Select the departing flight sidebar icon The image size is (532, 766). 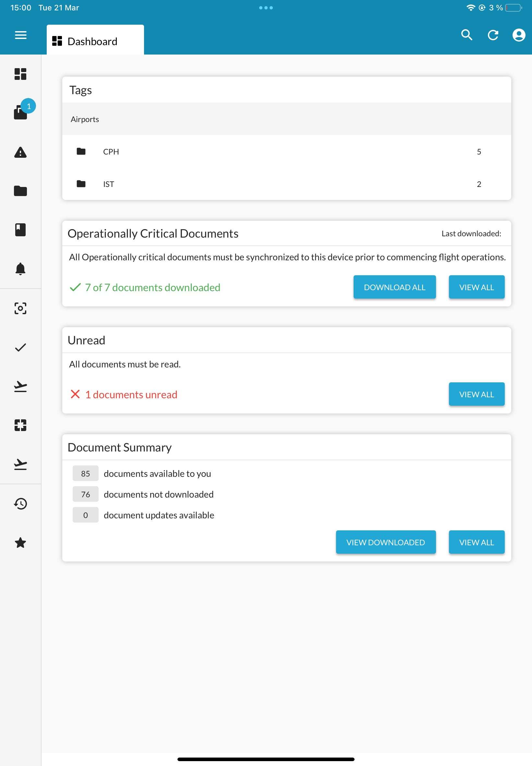coord(21,386)
